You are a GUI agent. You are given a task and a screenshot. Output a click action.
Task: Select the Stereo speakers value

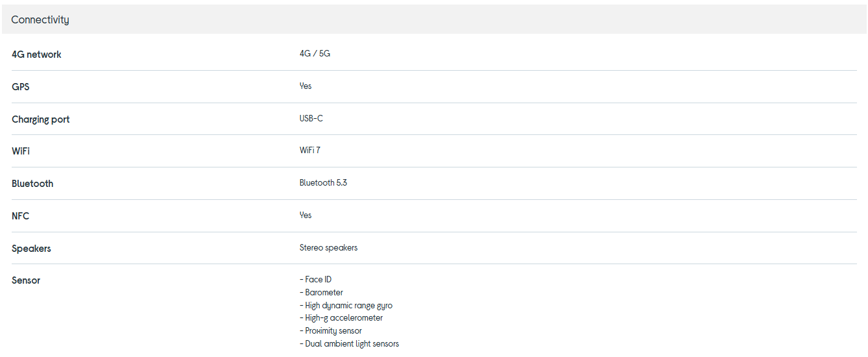click(x=328, y=248)
